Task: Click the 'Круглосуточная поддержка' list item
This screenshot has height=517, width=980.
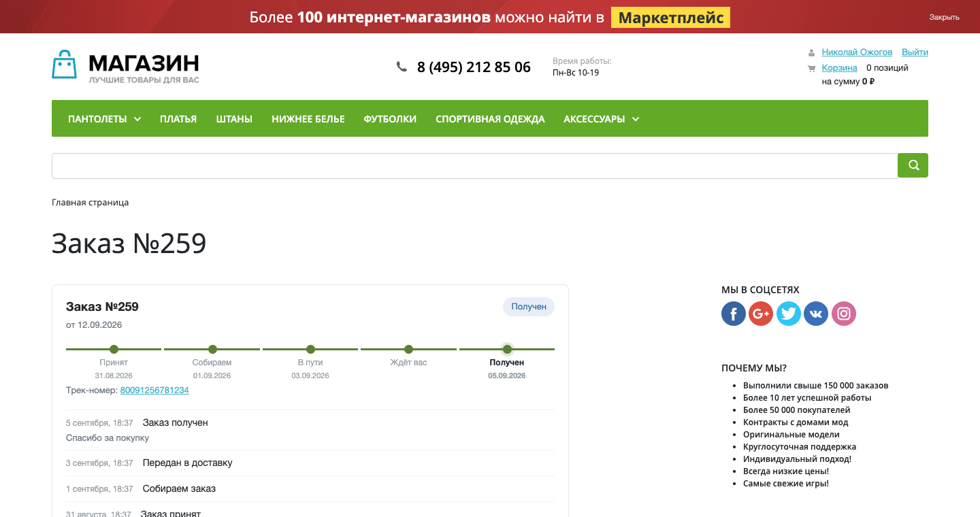Action: click(x=800, y=447)
